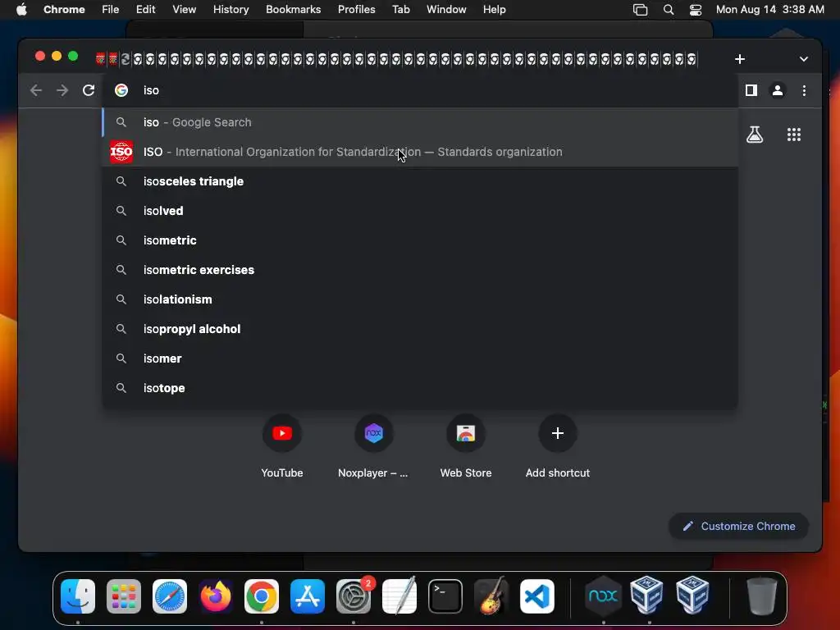Open the three-dot Chrome menu
This screenshot has height=630, width=840.
coord(804,90)
